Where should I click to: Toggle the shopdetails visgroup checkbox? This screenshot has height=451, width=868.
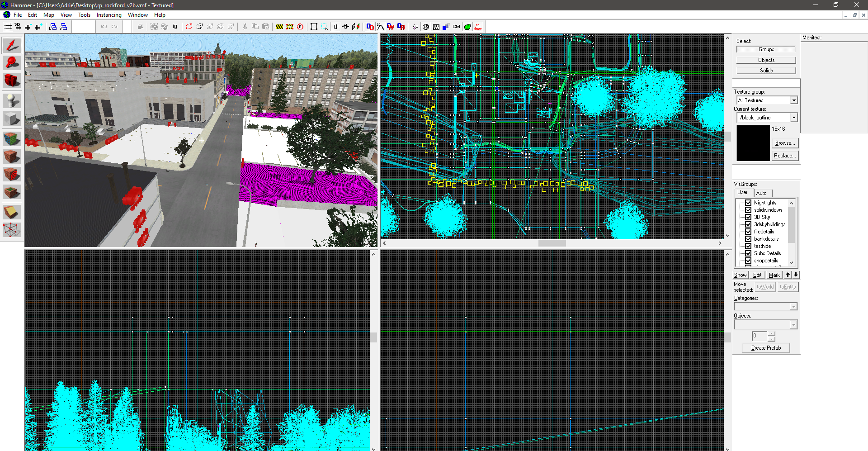click(x=748, y=261)
